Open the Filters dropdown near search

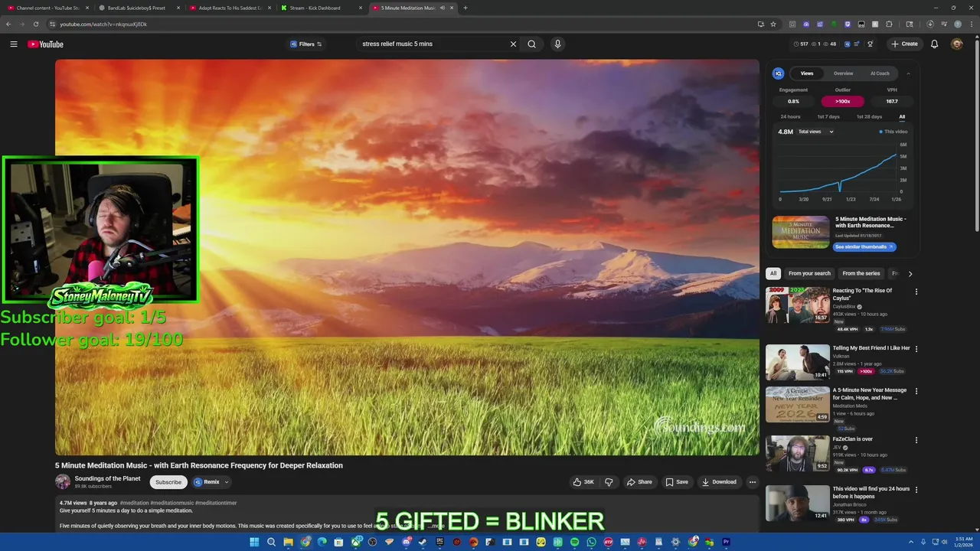[306, 44]
